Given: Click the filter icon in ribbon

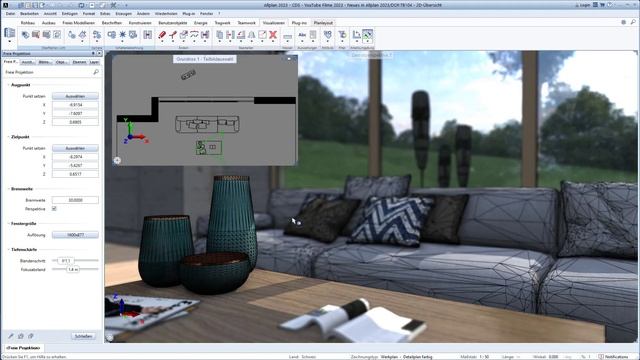Looking at the screenshot, I should [x=342, y=35].
